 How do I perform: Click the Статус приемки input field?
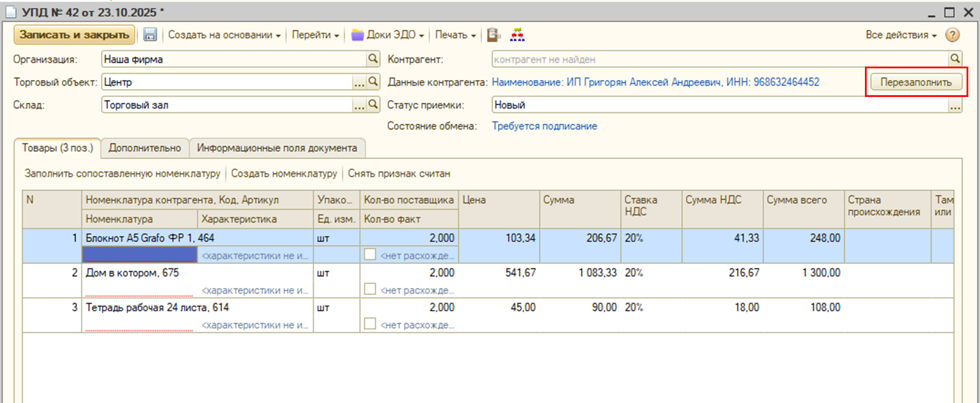tap(718, 105)
